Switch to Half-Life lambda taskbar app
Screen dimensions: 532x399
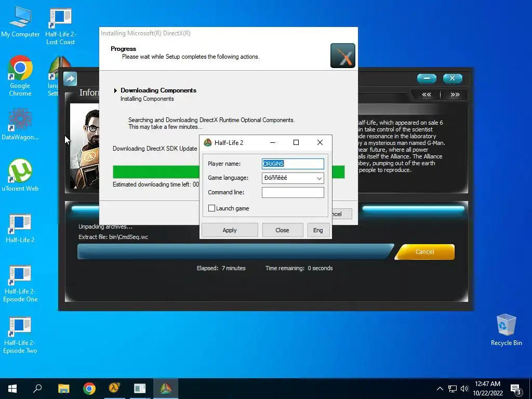tap(114, 389)
